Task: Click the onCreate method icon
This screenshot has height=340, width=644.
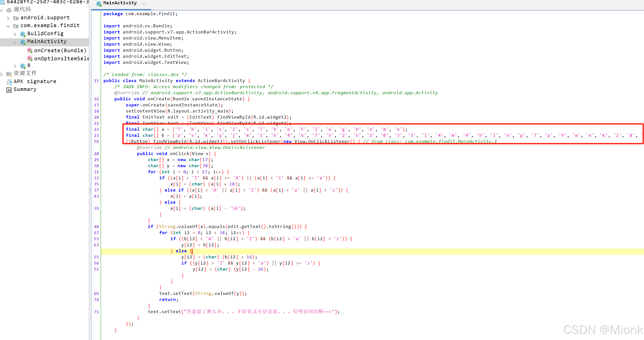Action: (30, 50)
